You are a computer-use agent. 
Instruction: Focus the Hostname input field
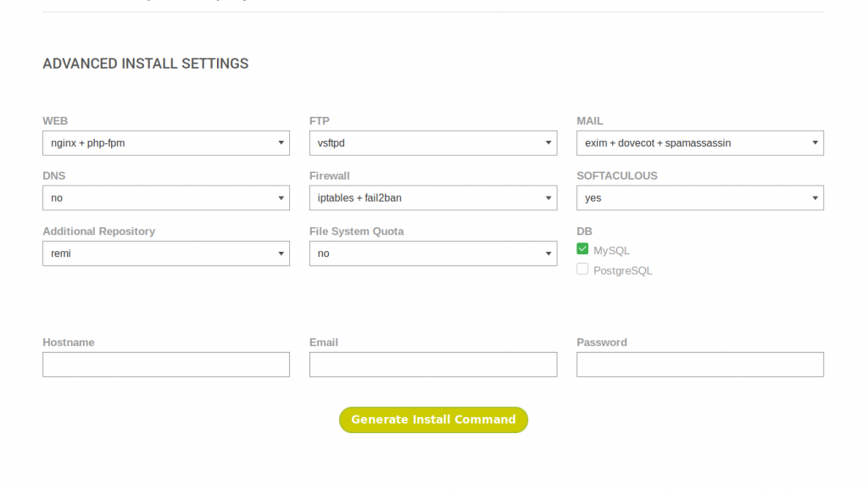[166, 365]
